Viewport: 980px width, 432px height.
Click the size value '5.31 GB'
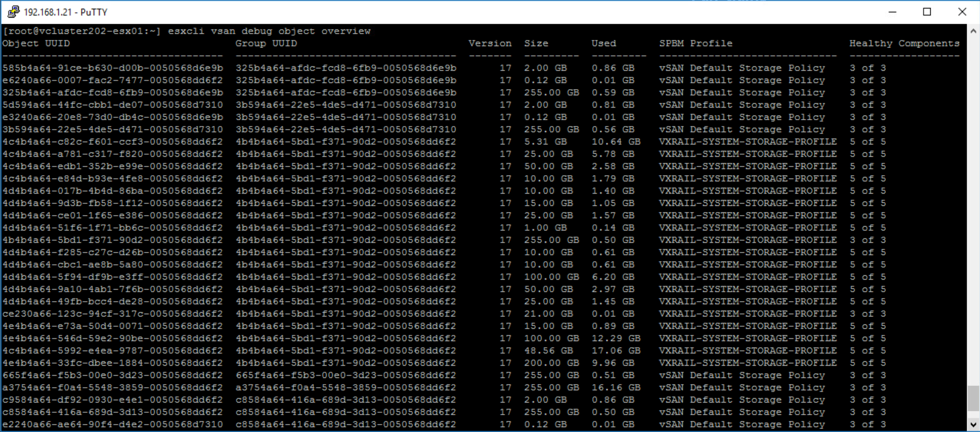tap(545, 142)
